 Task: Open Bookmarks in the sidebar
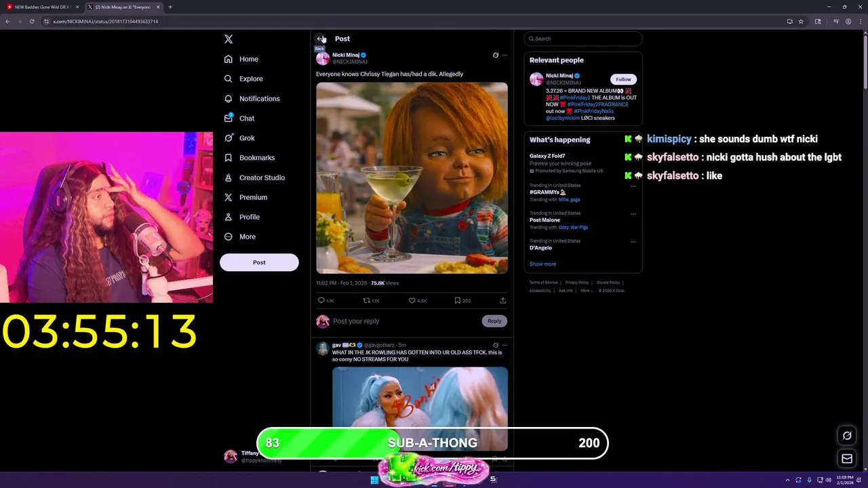(x=250, y=157)
